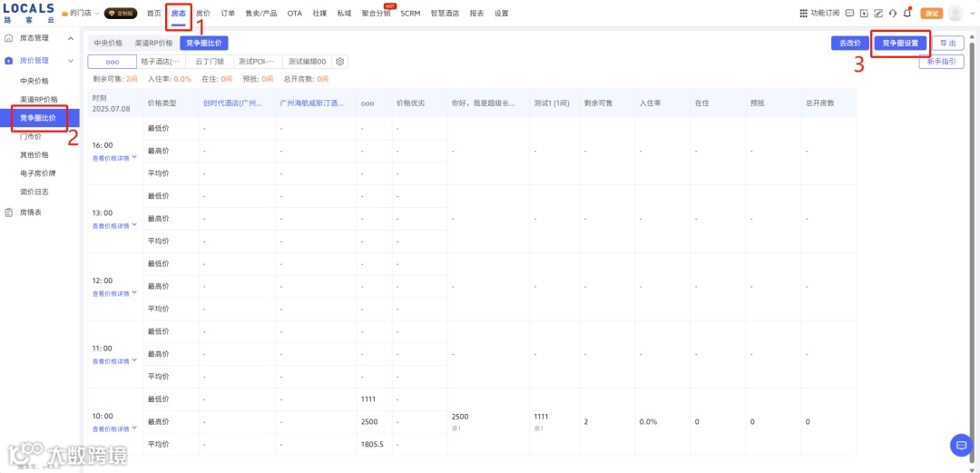This screenshot has width=980, height=473.
Task: Select the ooo competitor circle tab
Action: [x=112, y=62]
